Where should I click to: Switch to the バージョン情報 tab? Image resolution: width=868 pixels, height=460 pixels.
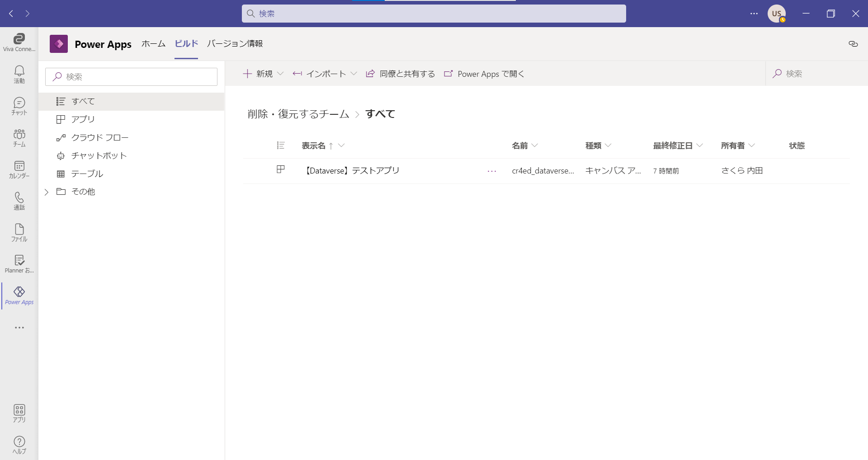[235, 44]
